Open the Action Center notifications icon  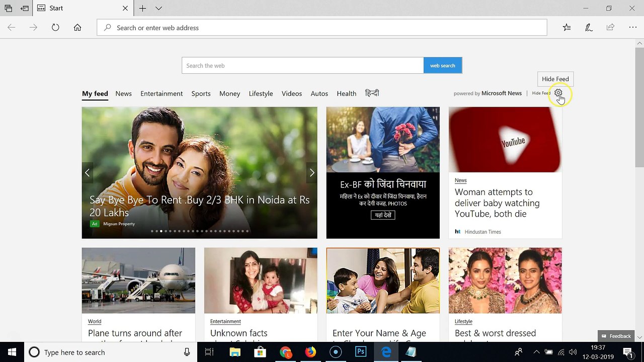[628, 352]
